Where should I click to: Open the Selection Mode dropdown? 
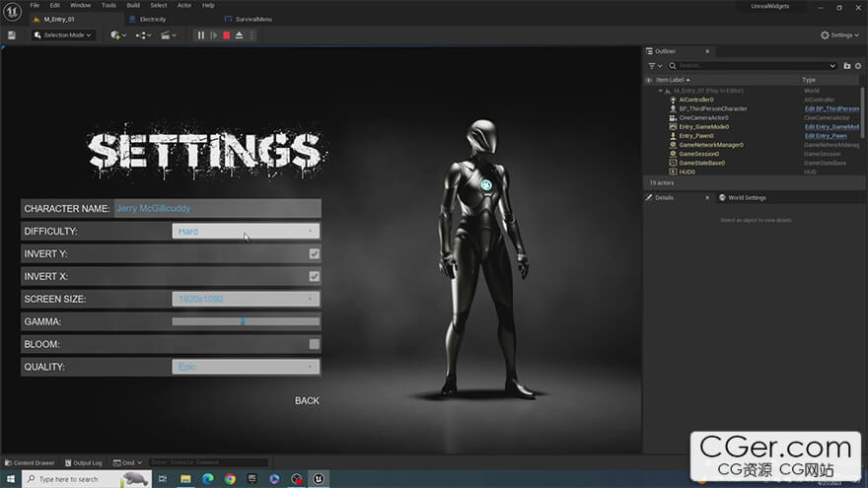[63, 35]
